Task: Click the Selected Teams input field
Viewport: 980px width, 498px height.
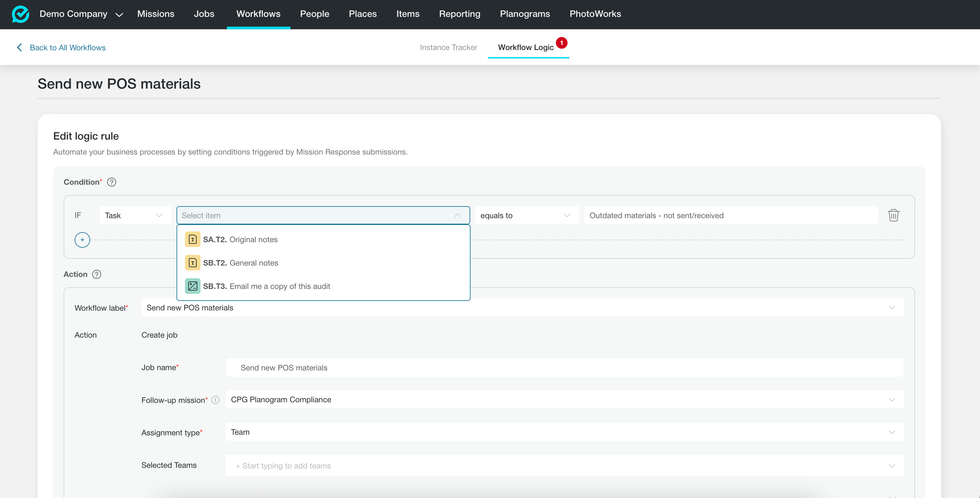Action: point(565,466)
